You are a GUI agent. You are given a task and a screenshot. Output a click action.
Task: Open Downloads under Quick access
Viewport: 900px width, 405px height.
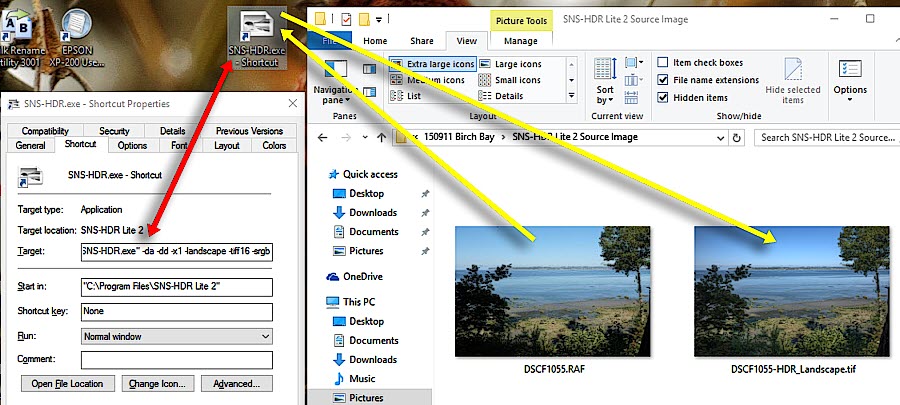pos(365,213)
